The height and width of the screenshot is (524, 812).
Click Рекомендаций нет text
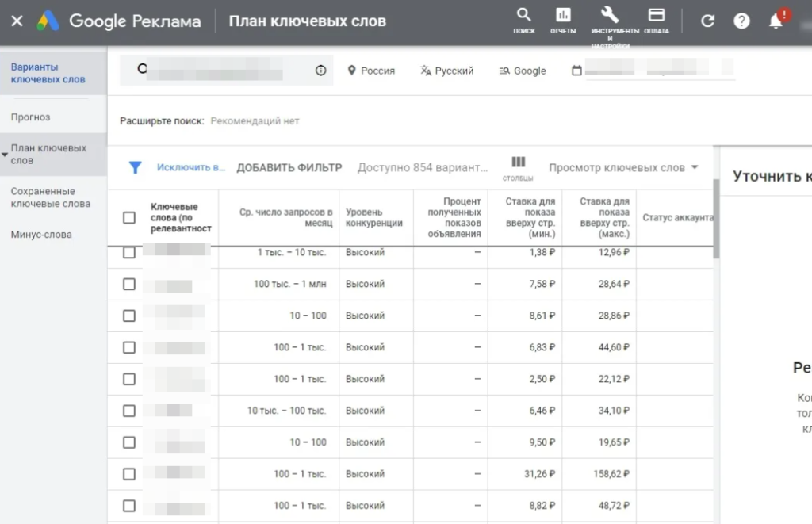coord(255,121)
